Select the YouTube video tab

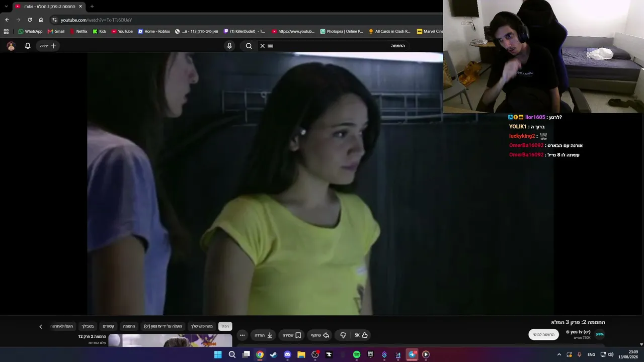point(48,6)
